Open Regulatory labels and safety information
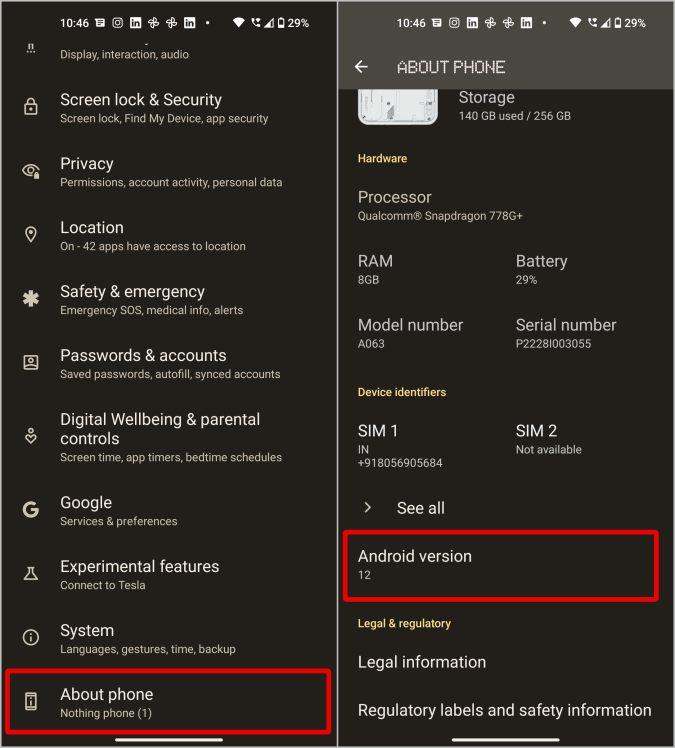 pos(506,710)
